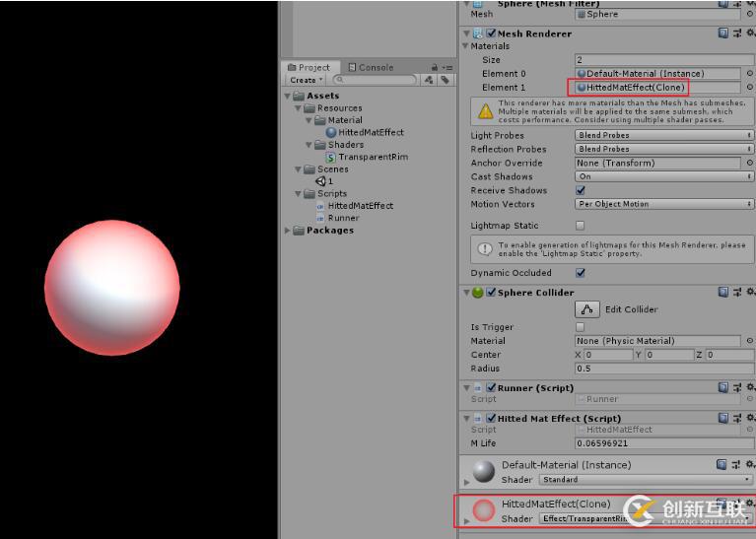Open Mesh Renderer component settings gear
The width and height of the screenshot is (756, 539).
[751, 33]
